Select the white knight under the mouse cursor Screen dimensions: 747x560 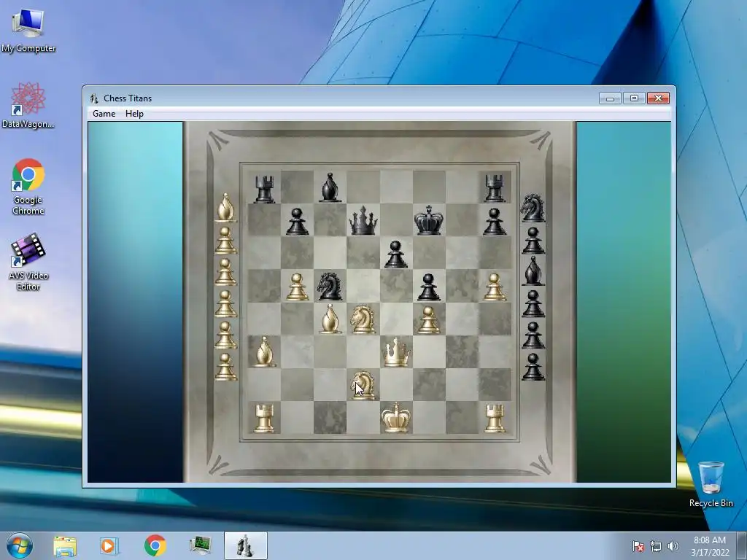point(363,385)
